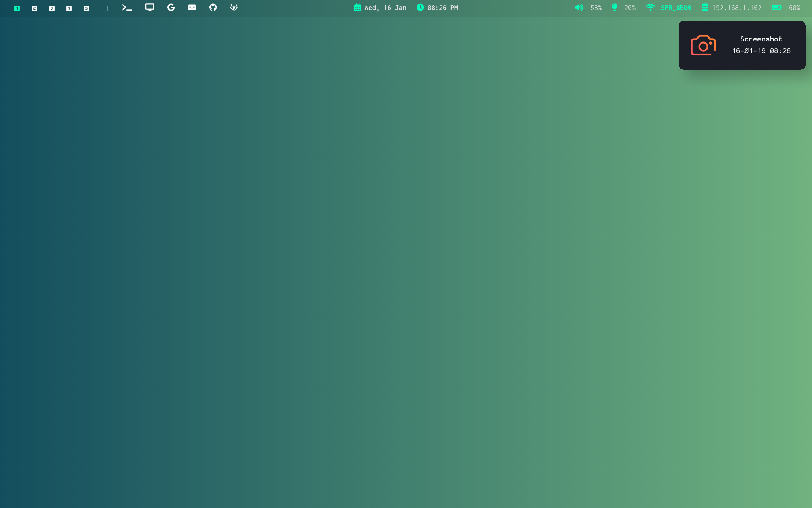
Task: Switch to workspace 2
Action: (35, 8)
